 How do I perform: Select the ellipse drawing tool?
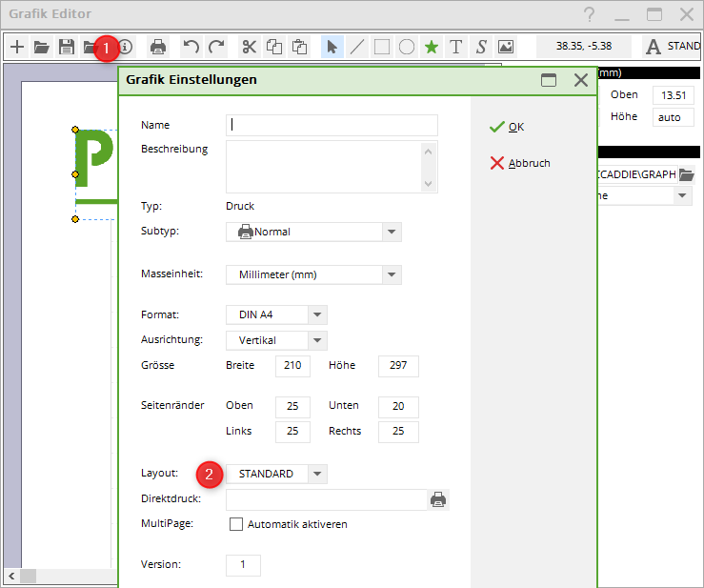(407, 47)
